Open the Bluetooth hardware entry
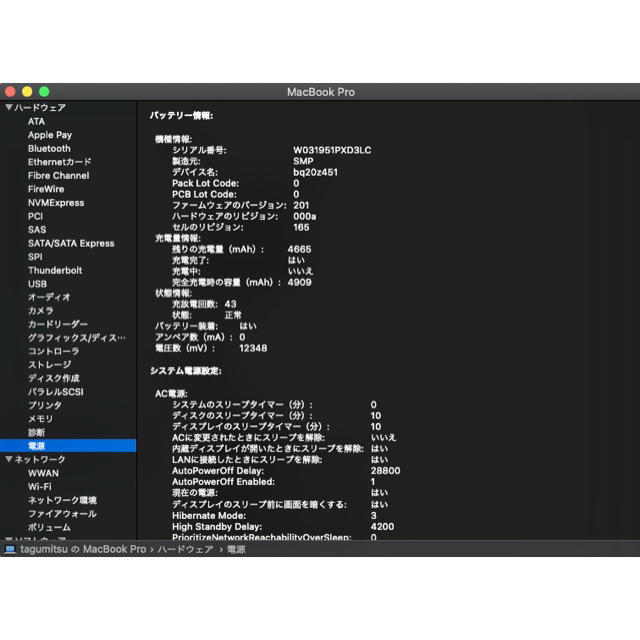The height and width of the screenshot is (640, 640). 49,148
